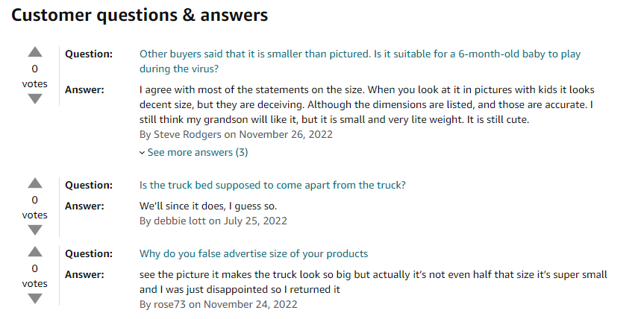Click the vote count of the false advertise question
This screenshot has width=644, height=319.
35,269
